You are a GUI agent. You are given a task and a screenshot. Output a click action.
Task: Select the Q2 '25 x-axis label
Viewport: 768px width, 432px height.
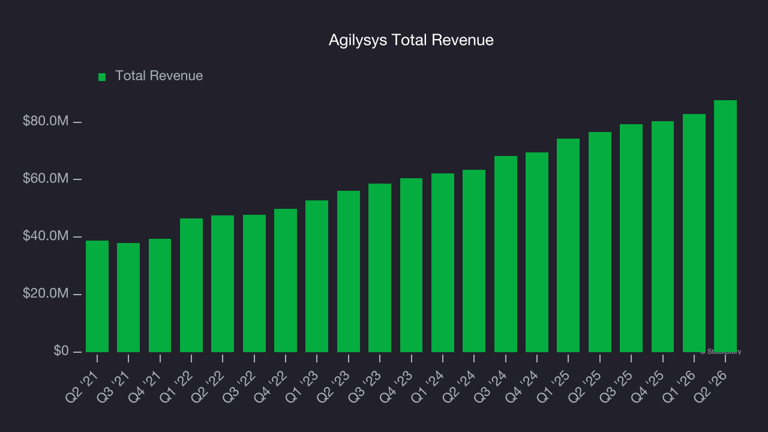584,387
